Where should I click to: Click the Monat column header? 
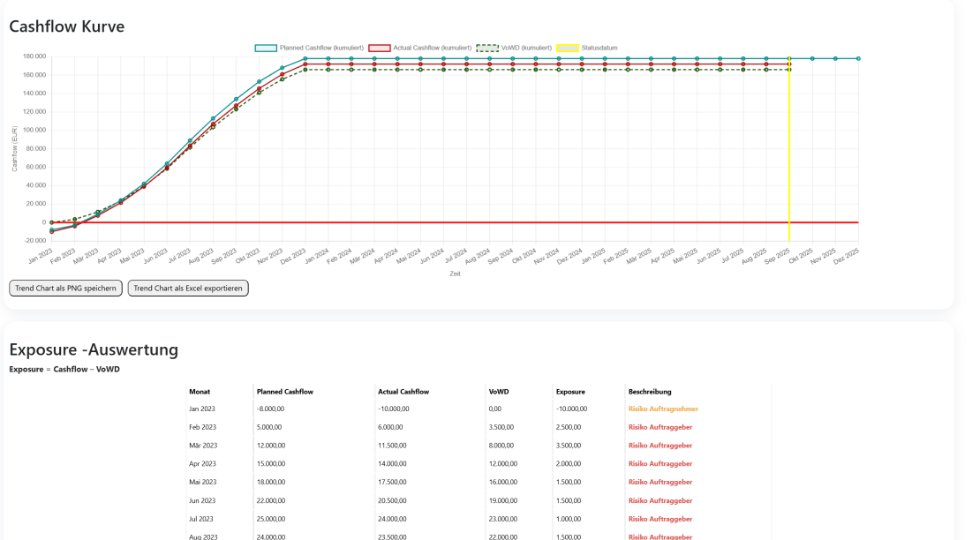[x=200, y=391]
